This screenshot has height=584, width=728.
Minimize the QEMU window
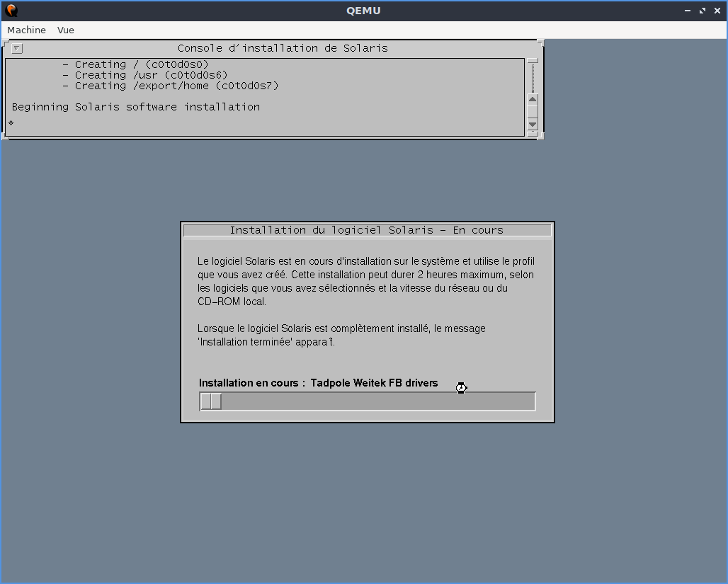tap(688, 11)
